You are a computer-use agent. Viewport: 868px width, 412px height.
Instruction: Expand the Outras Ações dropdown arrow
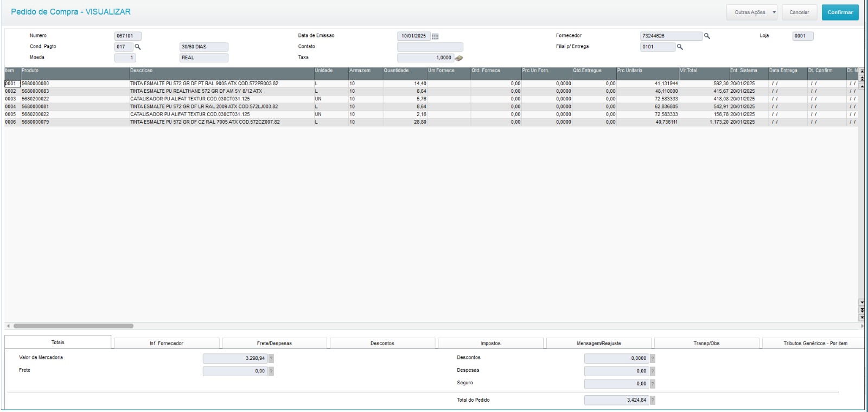click(774, 12)
